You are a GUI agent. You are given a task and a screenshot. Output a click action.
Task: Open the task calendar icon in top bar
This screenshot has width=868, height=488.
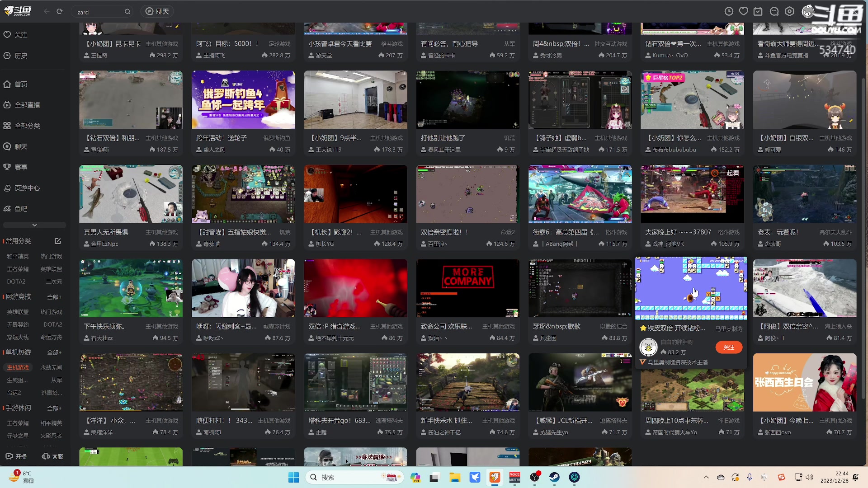[x=758, y=11]
